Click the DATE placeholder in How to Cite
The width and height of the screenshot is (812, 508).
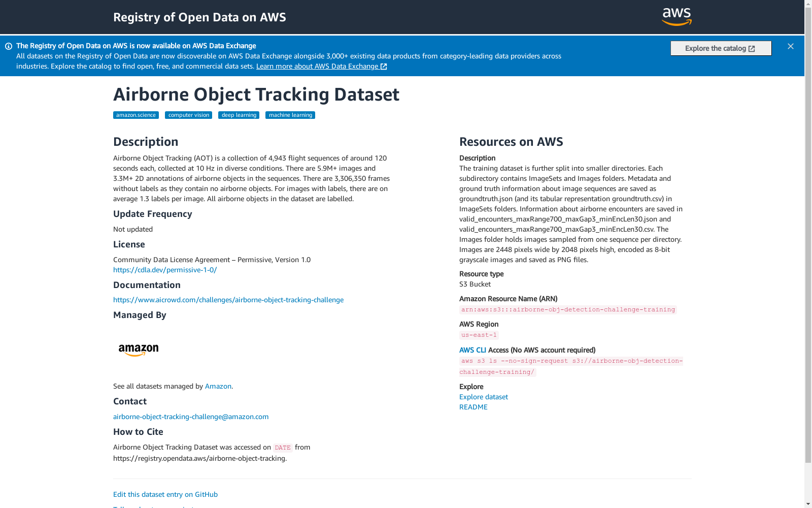pyautogui.click(x=283, y=448)
